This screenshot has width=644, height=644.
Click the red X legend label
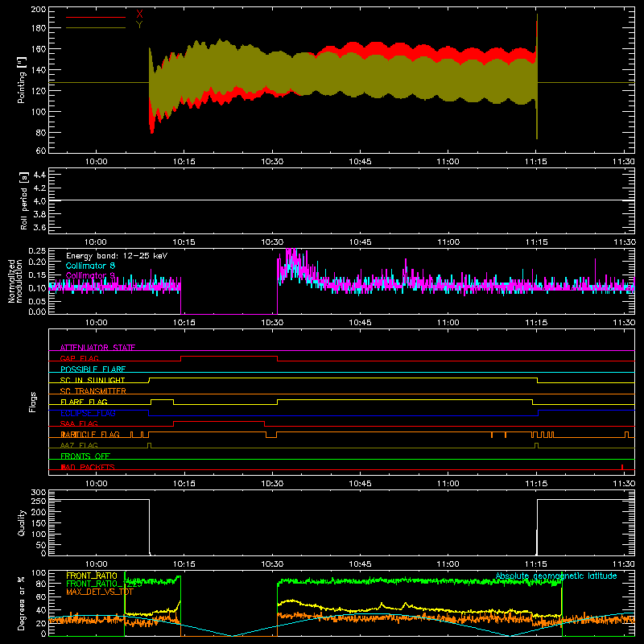click(139, 14)
